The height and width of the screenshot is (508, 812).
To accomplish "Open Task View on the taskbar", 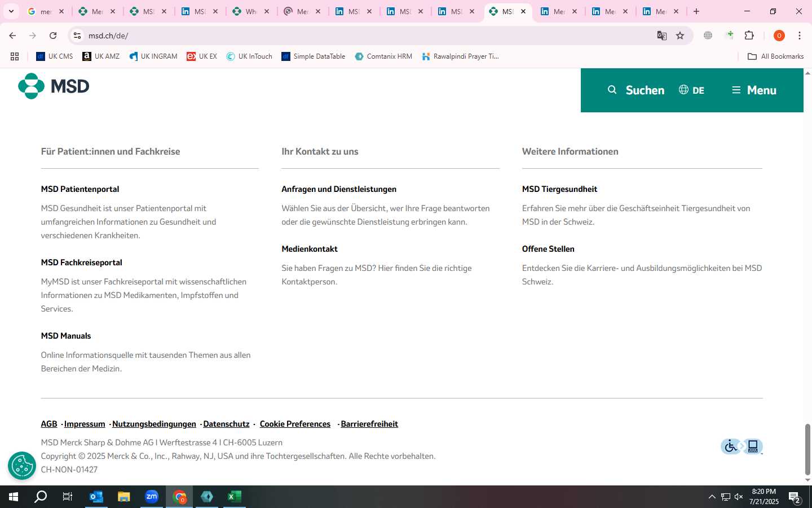I will (x=68, y=497).
